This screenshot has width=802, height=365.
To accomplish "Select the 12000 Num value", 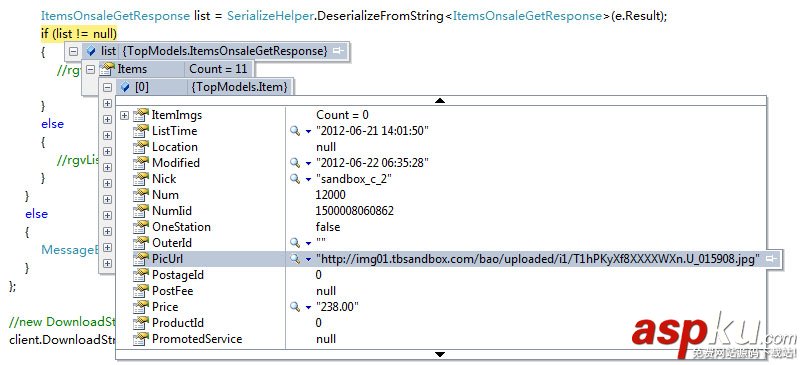I will [x=331, y=195].
